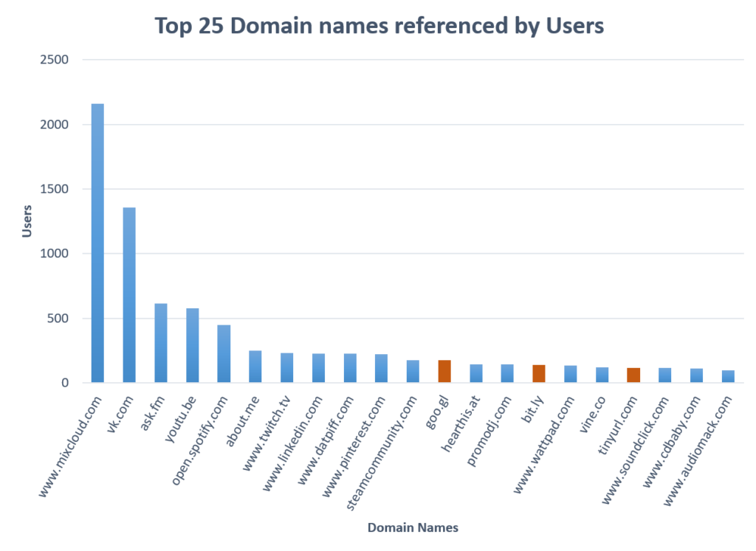Click the 'promodj.com' axis label
This screenshot has height=551, width=756.
click(x=489, y=431)
